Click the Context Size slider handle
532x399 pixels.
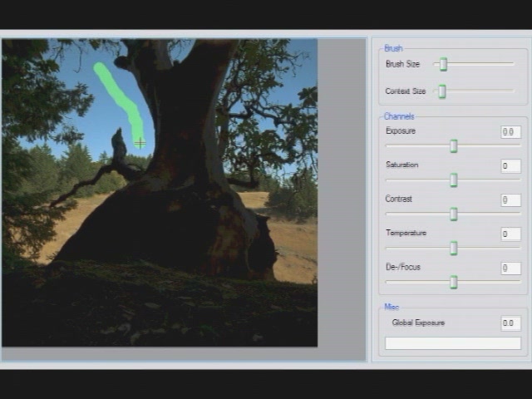coord(442,91)
